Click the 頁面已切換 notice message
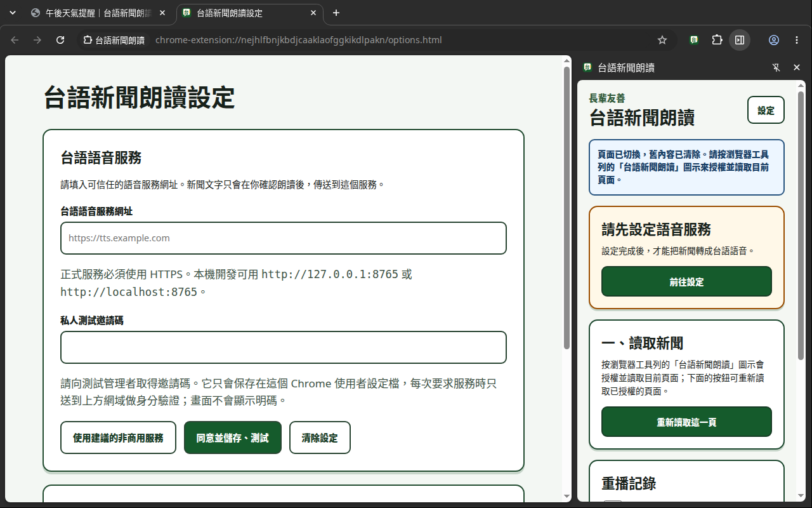The image size is (812, 508). coord(686,167)
